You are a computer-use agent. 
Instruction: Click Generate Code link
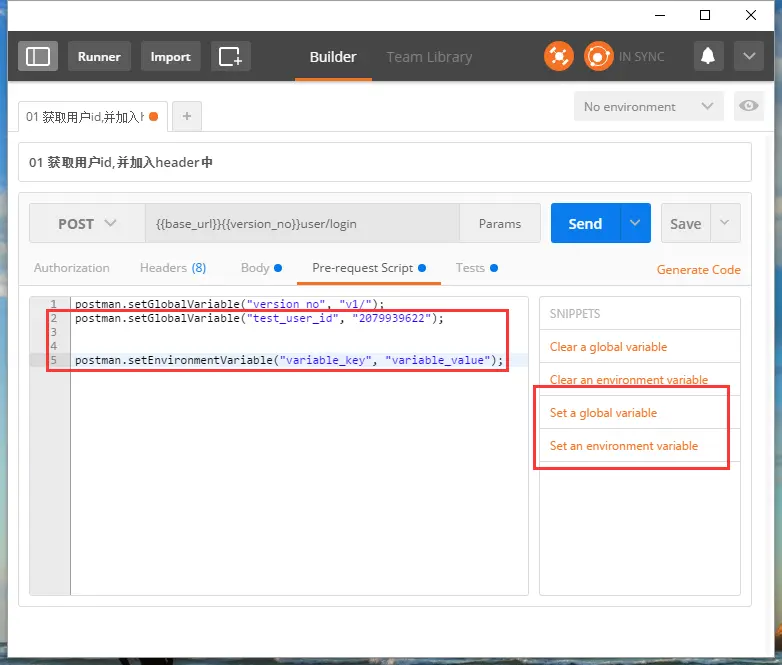698,269
